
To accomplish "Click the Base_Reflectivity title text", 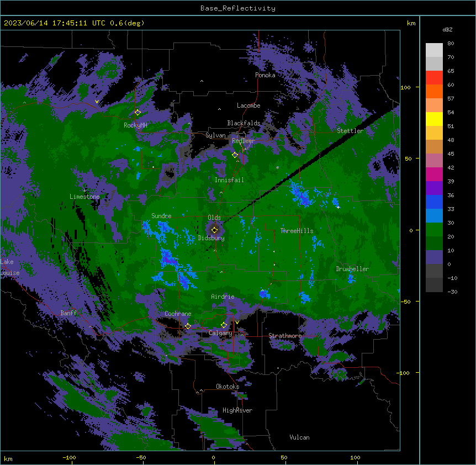I will 238,8.
